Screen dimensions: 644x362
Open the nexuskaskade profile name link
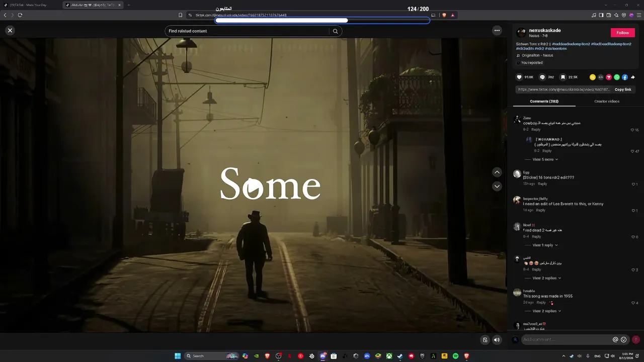pyautogui.click(x=545, y=31)
